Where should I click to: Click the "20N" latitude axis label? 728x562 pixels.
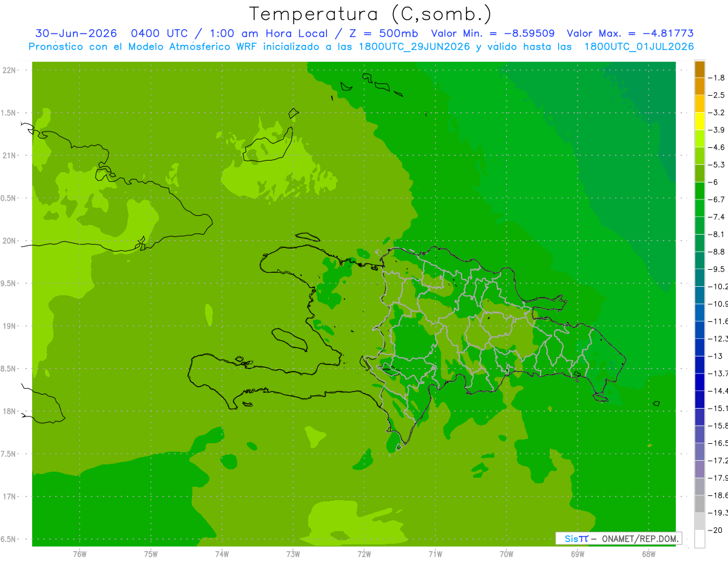point(9,241)
